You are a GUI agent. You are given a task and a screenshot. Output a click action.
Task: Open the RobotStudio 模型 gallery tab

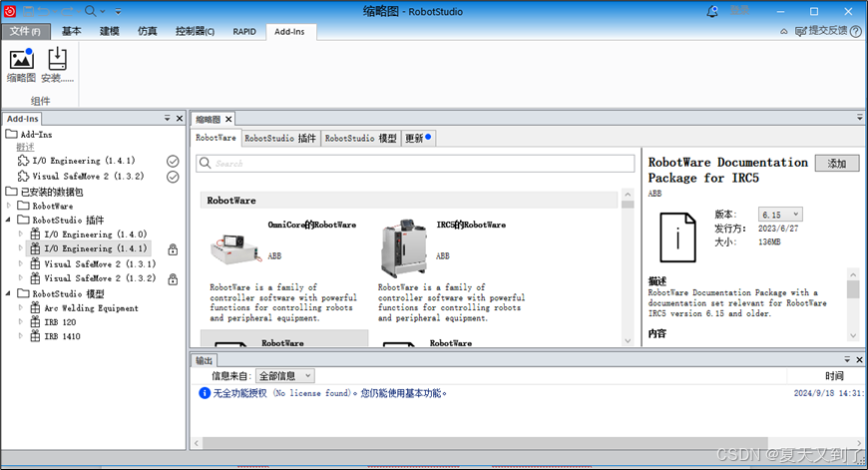[x=361, y=138]
